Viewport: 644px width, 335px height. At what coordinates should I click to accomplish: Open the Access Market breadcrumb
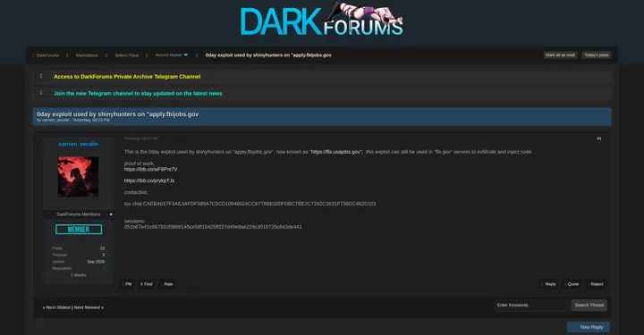[x=168, y=55]
